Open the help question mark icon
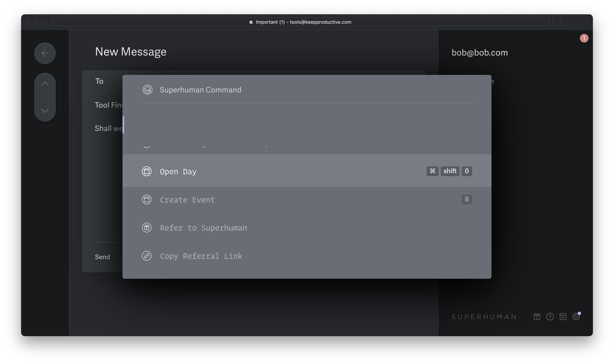This screenshot has height=364, width=614. (550, 317)
